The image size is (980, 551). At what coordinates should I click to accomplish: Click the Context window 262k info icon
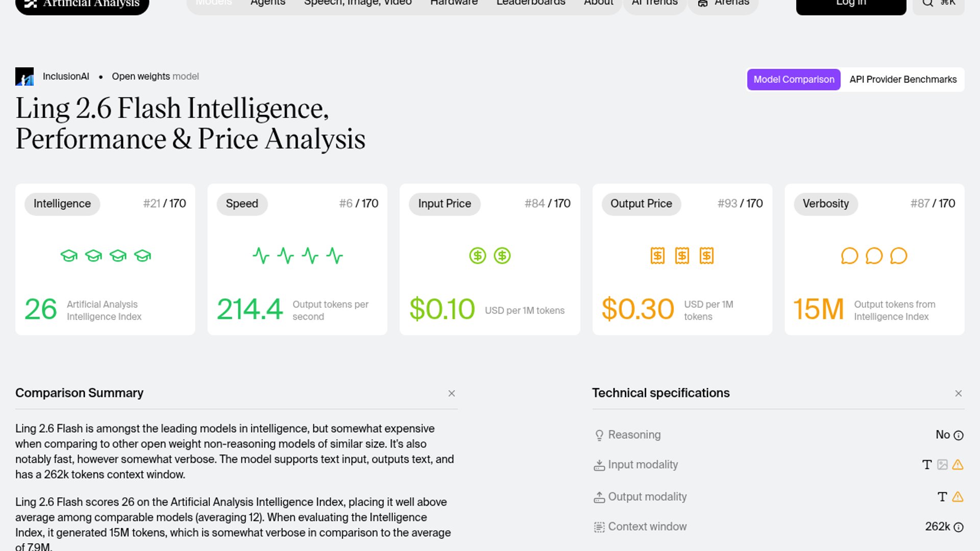pyautogui.click(x=959, y=527)
